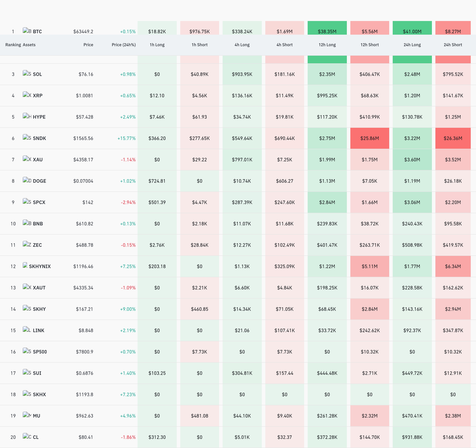476x448 pixels.
Task: Select SKHY 24h change "+9.00%"
Action: coord(128,309)
